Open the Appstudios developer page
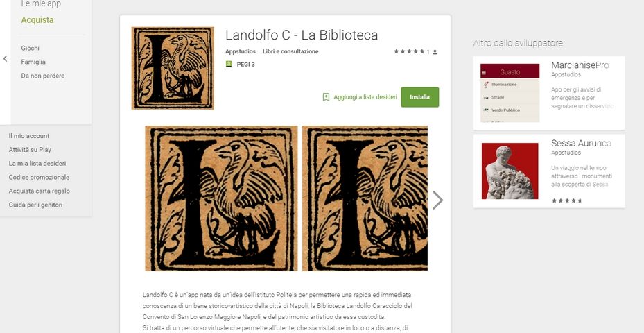This screenshot has height=333, width=644. pos(241,51)
